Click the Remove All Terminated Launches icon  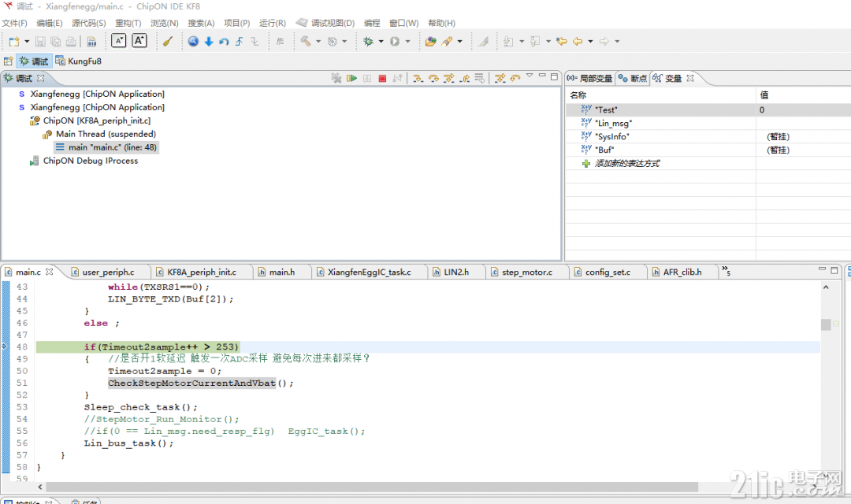click(336, 78)
